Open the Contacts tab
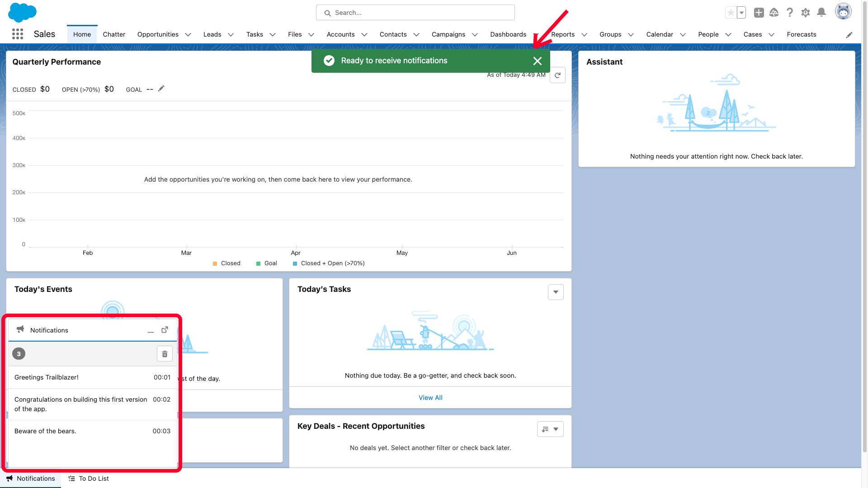The width and height of the screenshot is (868, 488). (393, 34)
